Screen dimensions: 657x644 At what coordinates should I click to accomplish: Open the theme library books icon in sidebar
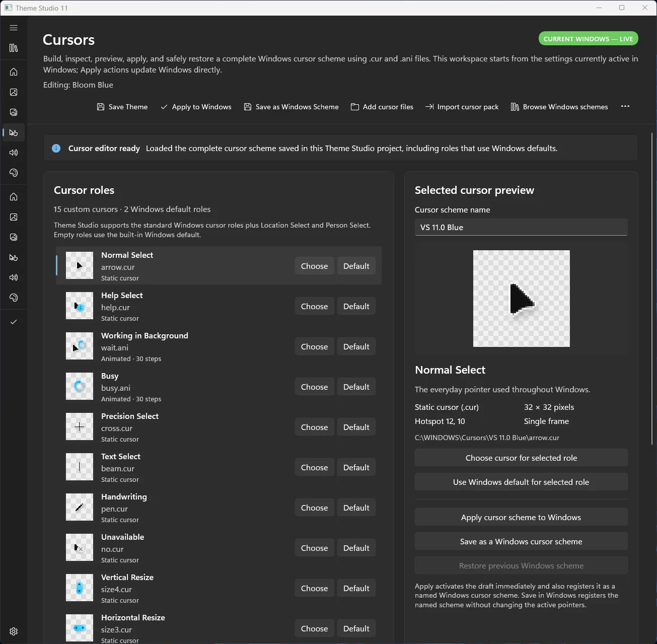[x=14, y=48]
